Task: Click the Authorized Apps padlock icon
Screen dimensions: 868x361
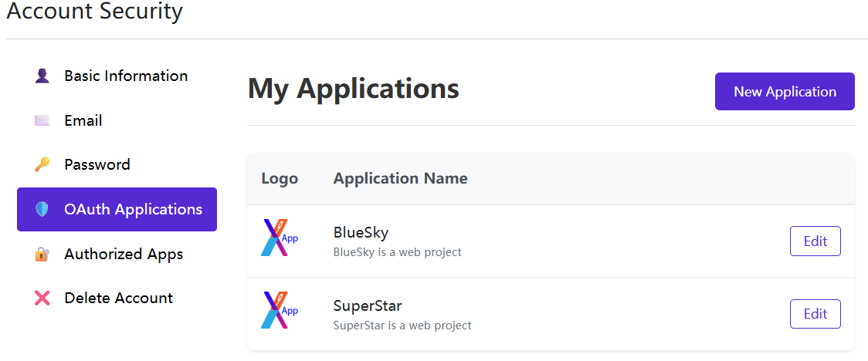Action: [42, 254]
